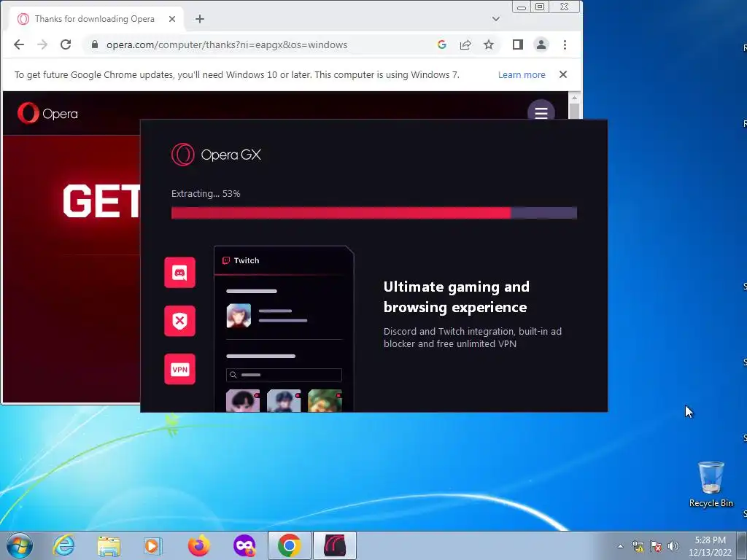
Task: Click the 'Ultimate gaming and browsing experience' heading
Action: [457, 297]
